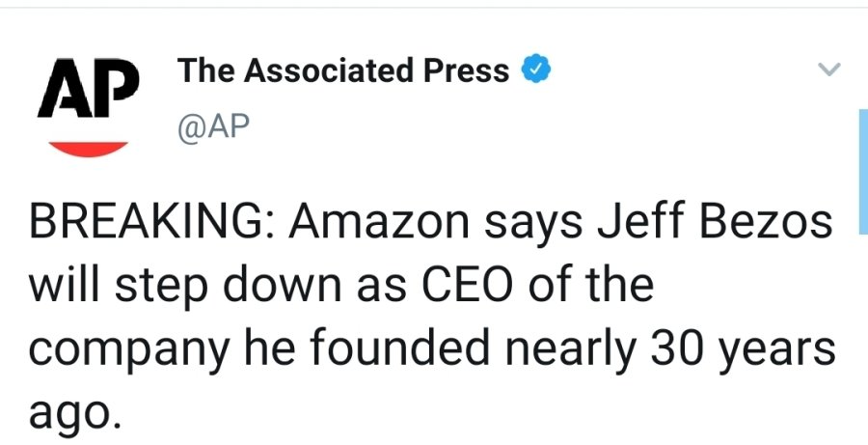Click the @AP handle
This screenshot has height=445, width=868.
[x=207, y=130]
